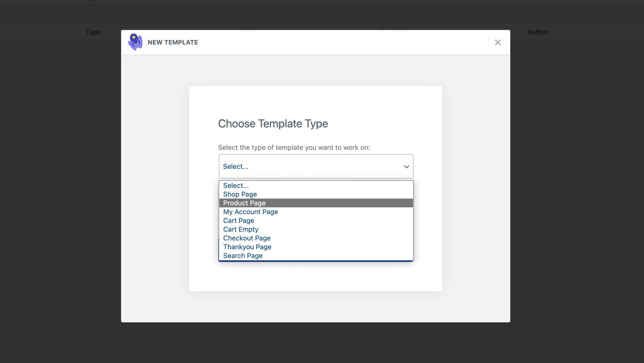Choose My Account Page template type
Screen dimensions: 644x363
[x=250, y=212]
